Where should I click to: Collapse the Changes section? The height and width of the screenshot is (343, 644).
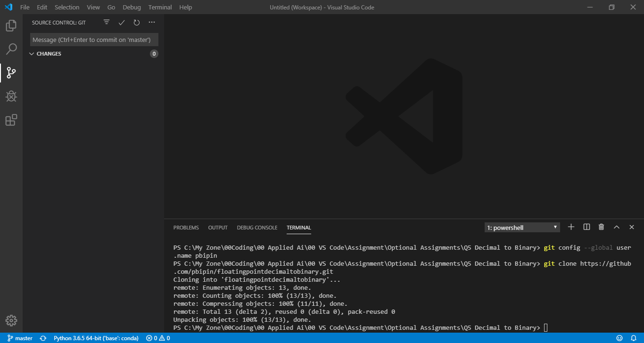coord(32,53)
